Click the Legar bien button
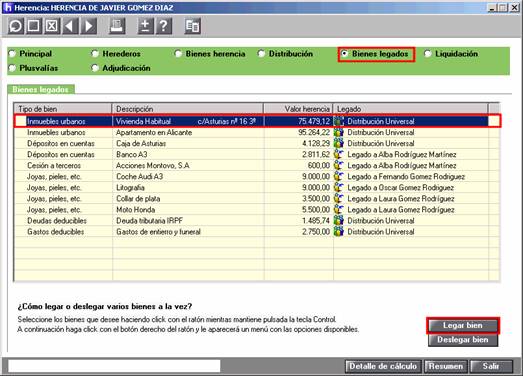This screenshot has height=376, width=523. coord(463,325)
